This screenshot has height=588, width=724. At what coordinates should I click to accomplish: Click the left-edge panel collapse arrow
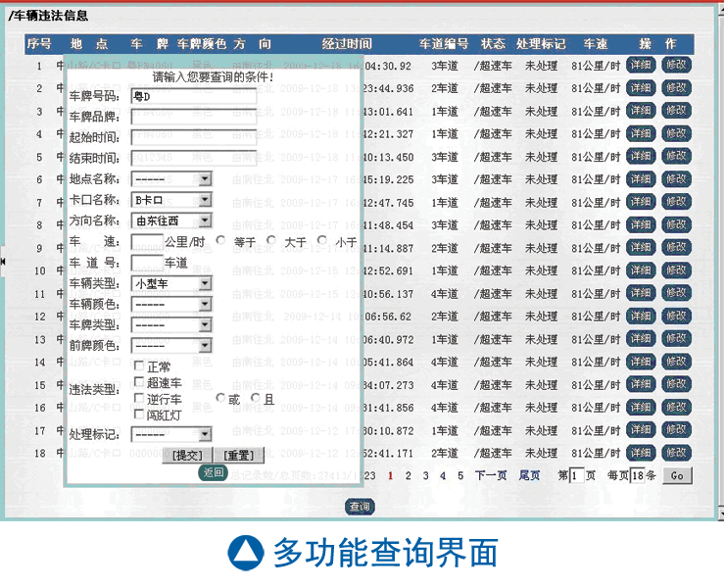(x=3, y=261)
